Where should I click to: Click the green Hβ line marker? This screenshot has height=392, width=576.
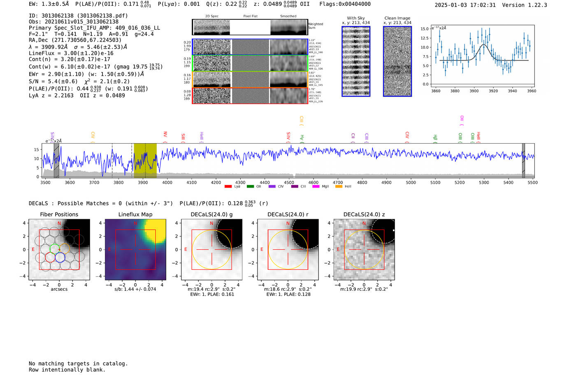click(x=435, y=139)
